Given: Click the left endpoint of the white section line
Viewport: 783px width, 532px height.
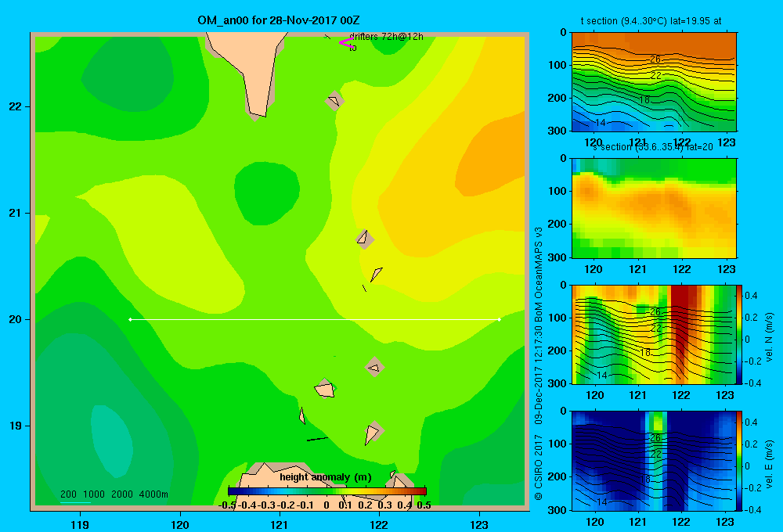Looking at the screenshot, I should coord(130,319).
